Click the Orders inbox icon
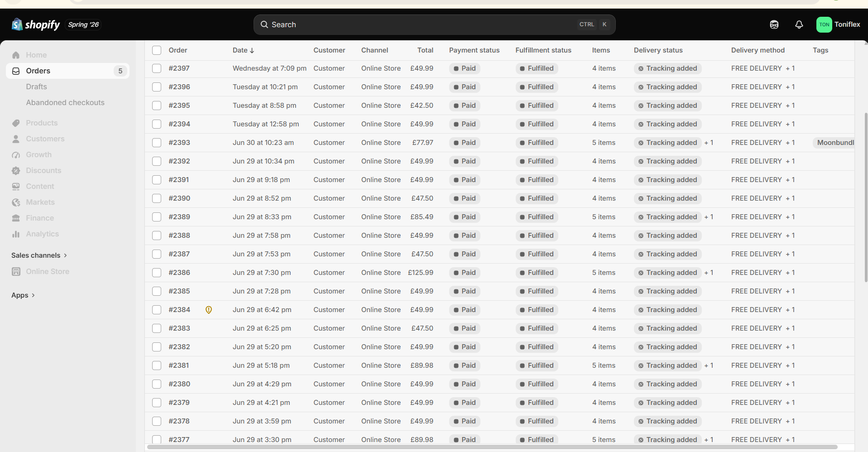Image resolution: width=868 pixels, height=452 pixels. [x=16, y=71]
